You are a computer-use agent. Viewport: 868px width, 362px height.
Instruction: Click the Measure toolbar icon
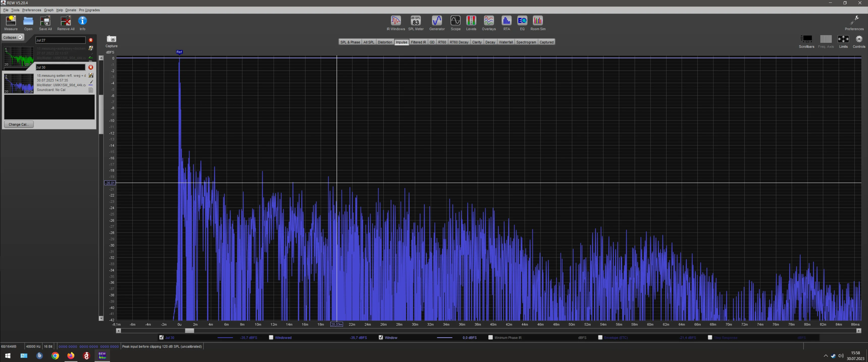pyautogui.click(x=11, y=23)
